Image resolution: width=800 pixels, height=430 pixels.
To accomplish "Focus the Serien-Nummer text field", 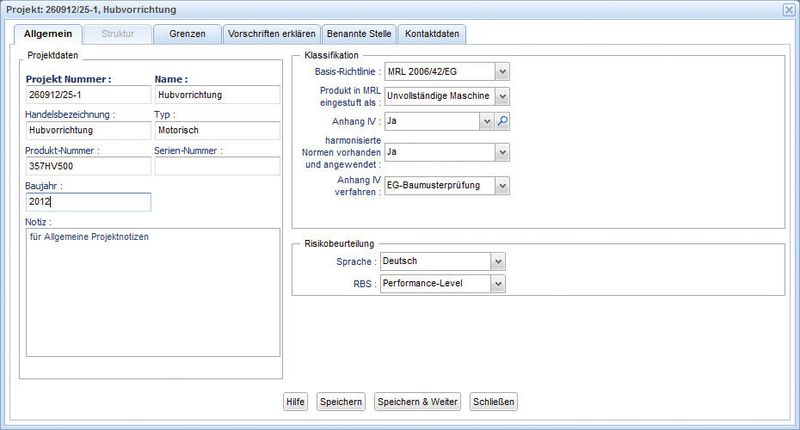I will (217, 166).
